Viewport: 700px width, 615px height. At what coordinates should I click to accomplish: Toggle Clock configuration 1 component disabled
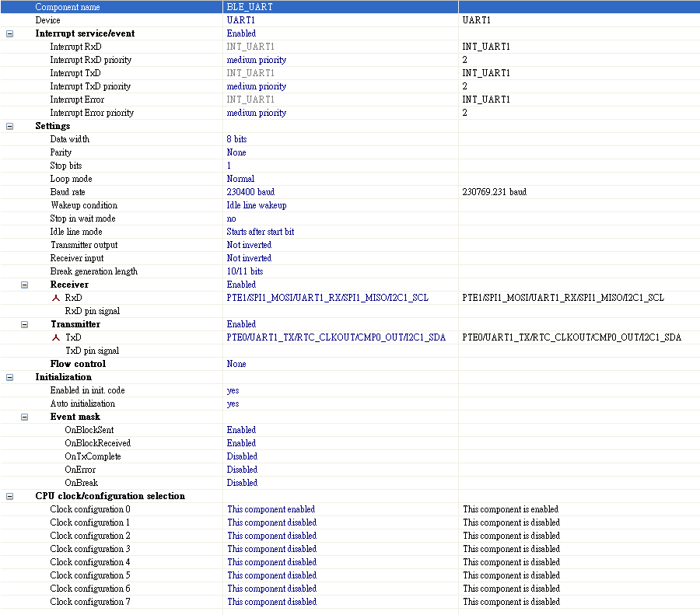272,522
